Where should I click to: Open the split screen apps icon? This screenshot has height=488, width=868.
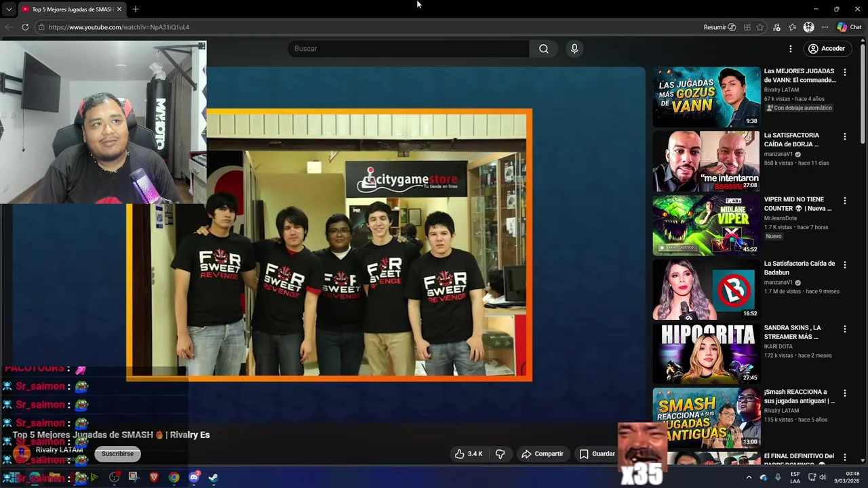747,27
